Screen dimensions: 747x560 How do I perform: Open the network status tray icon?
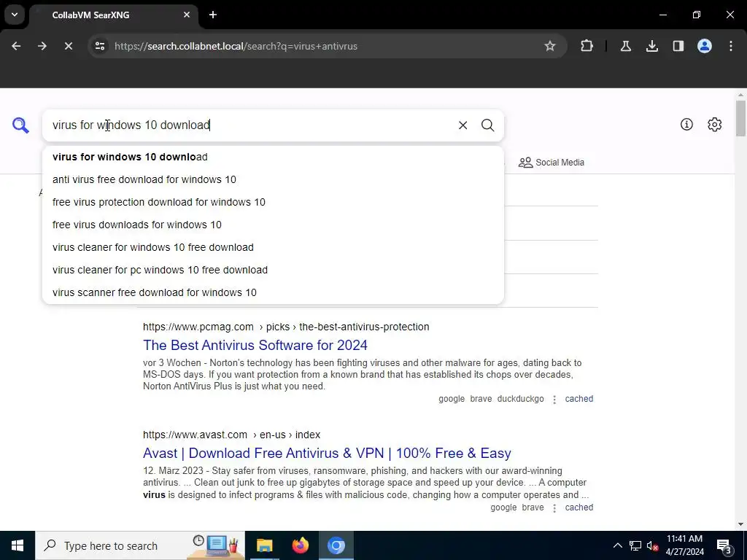point(635,545)
